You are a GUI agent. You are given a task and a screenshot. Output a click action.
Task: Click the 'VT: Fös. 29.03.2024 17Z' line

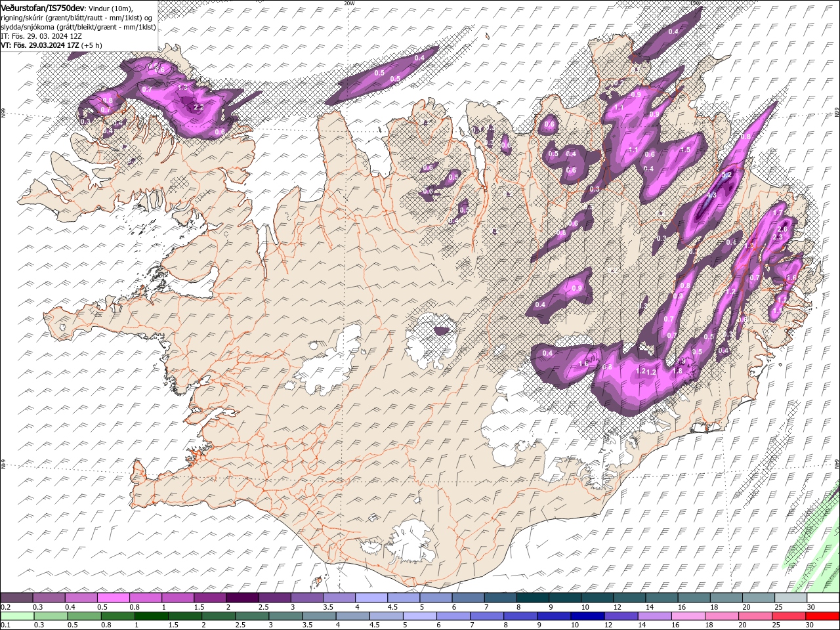(x=51, y=45)
